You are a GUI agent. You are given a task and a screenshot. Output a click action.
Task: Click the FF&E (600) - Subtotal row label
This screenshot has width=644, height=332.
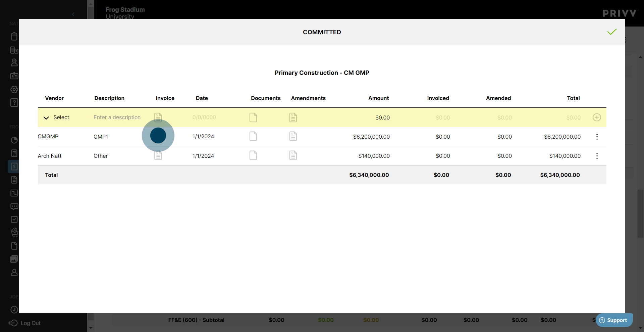point(196,320)
